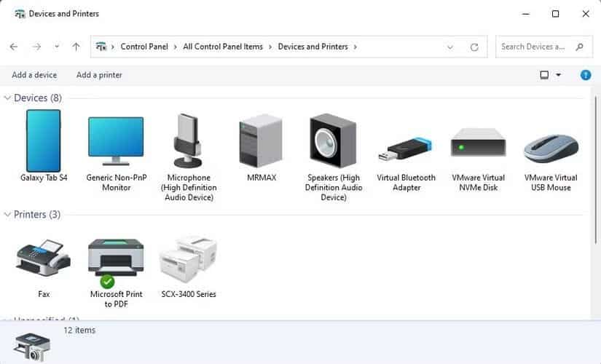The image size is (601, 364).
Task: Click Add a printer
Action: [x=99, y=75]
